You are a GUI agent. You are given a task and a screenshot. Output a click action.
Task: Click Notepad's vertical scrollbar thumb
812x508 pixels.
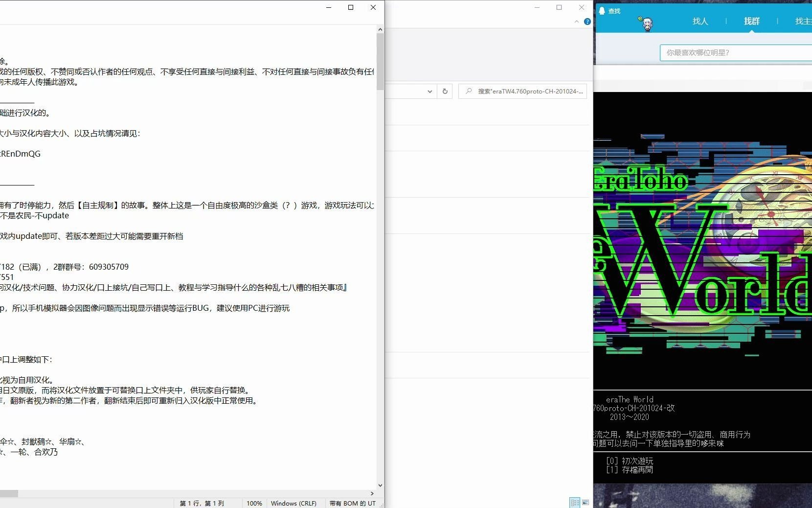pos(380,62)
